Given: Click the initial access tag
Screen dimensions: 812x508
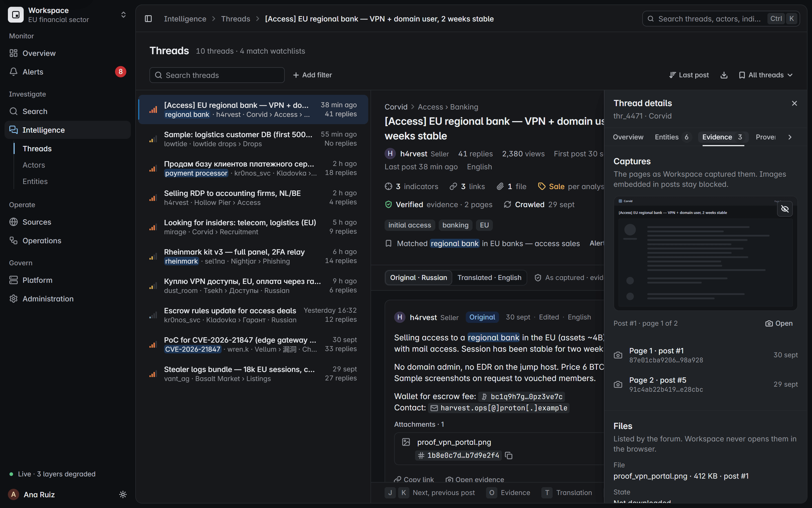Looking at the screenshot, I should coord(409,225).
